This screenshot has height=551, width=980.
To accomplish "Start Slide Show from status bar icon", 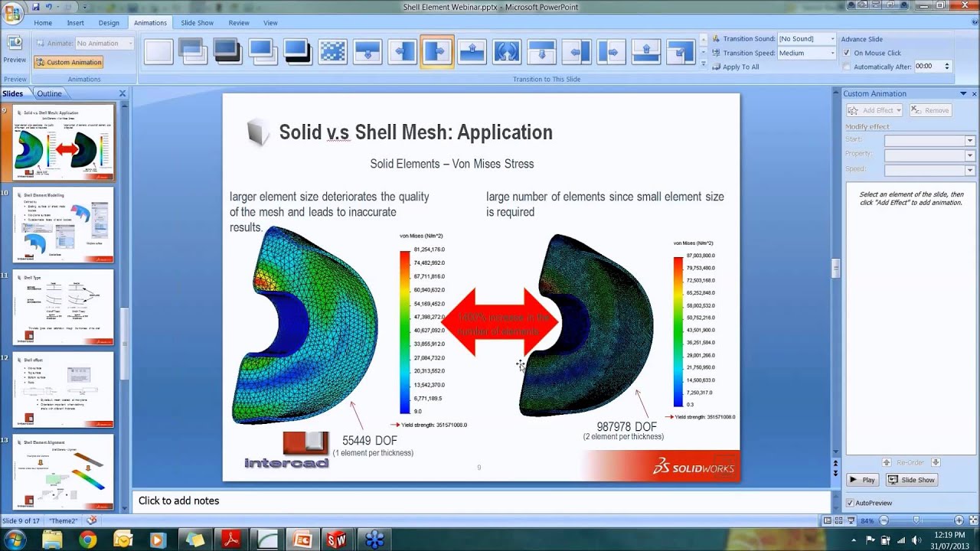I will tap(851, 521).
